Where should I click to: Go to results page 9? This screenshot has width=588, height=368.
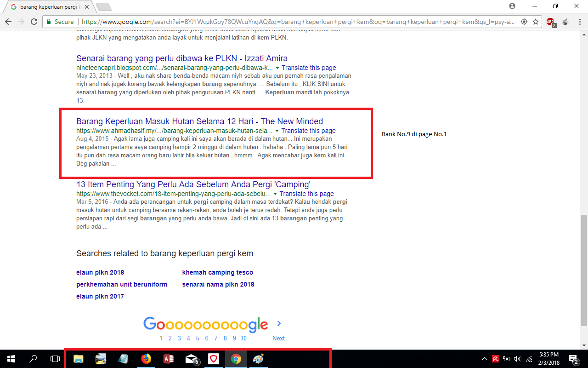[234, 338]
